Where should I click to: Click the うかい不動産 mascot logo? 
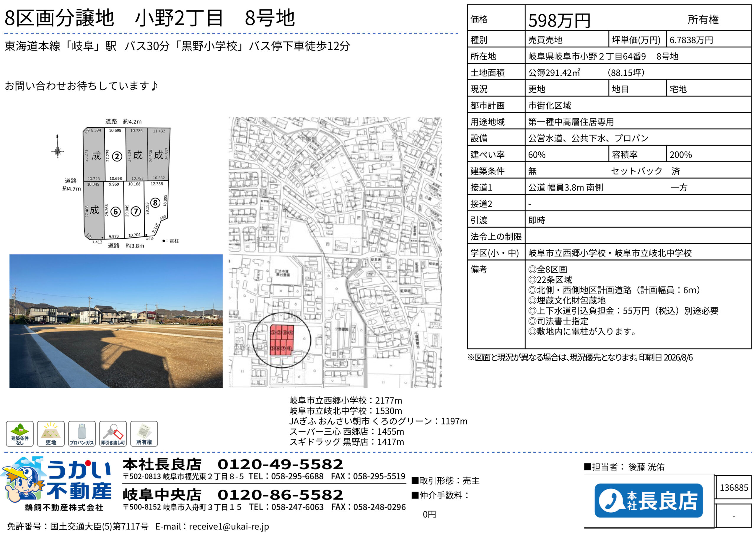pyautogui.click(x=57, y=484)
